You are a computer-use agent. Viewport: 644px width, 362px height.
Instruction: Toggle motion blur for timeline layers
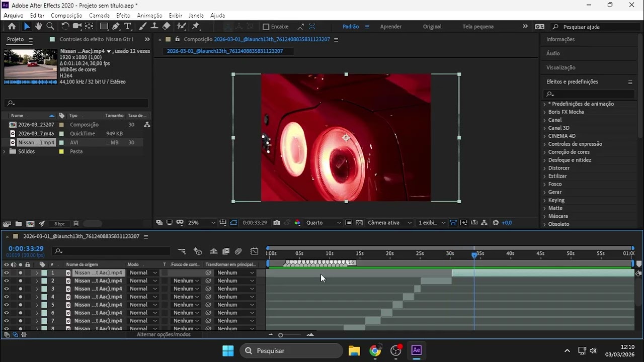point(238,251)
